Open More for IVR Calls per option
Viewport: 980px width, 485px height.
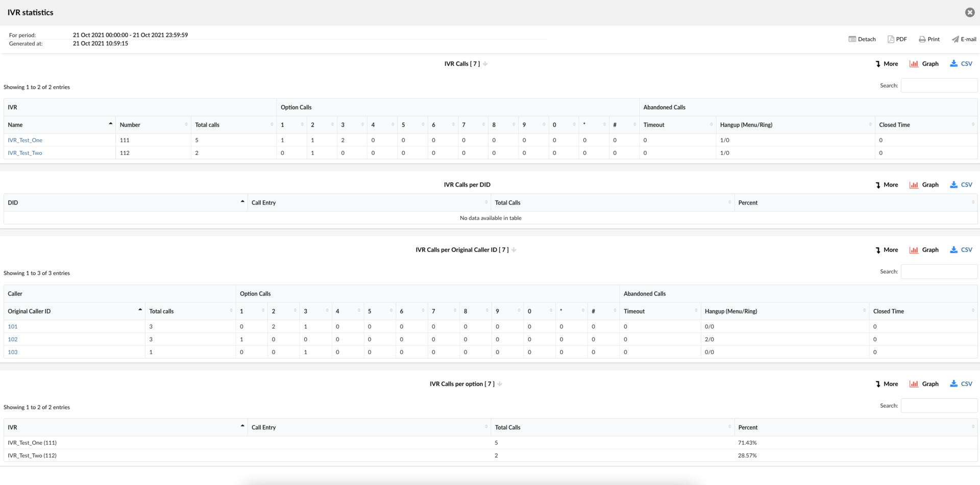click(x=887, y=384)
